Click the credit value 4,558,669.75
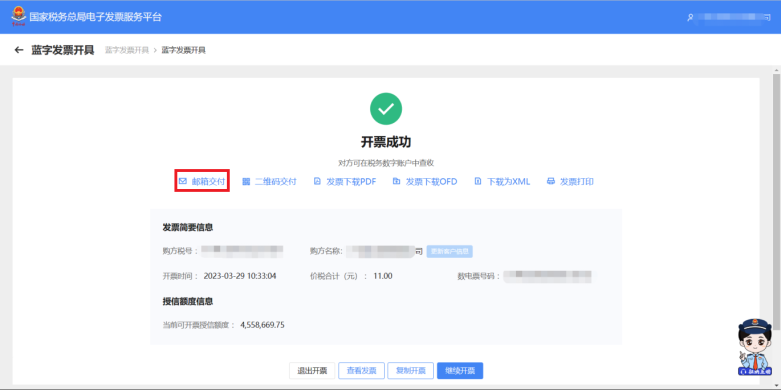The image size is (781, 390). tap(262, 325)
